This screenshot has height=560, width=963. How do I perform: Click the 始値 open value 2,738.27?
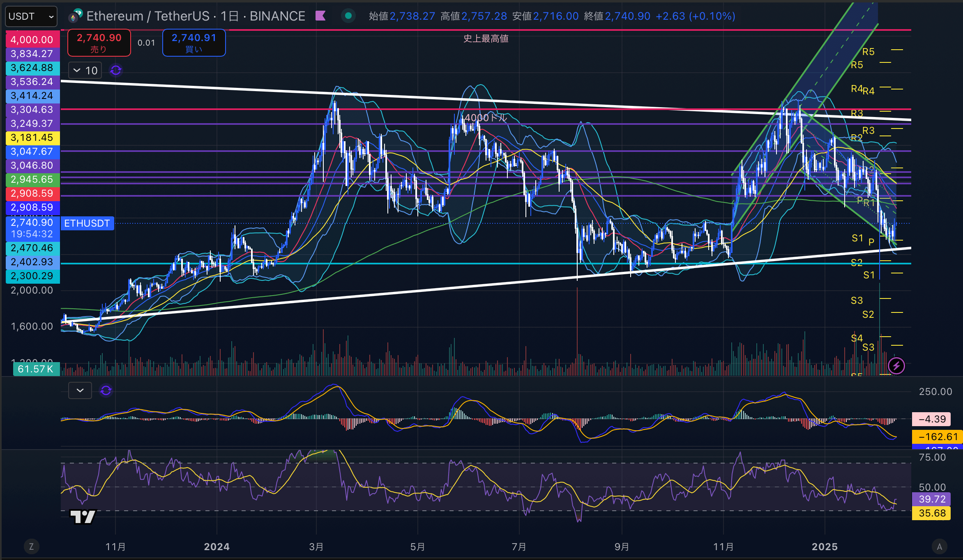pyautogui.click(x=412, y=16)
